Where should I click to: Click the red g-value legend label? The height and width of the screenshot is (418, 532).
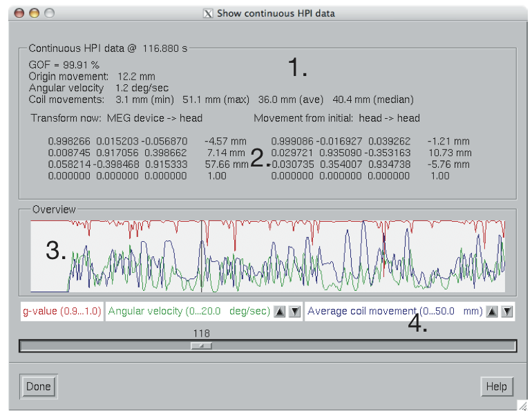pos(62,311)
